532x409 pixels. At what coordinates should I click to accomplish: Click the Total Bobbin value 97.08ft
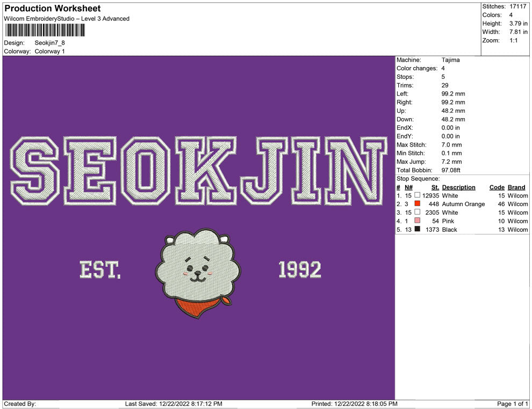coord(452,170)
